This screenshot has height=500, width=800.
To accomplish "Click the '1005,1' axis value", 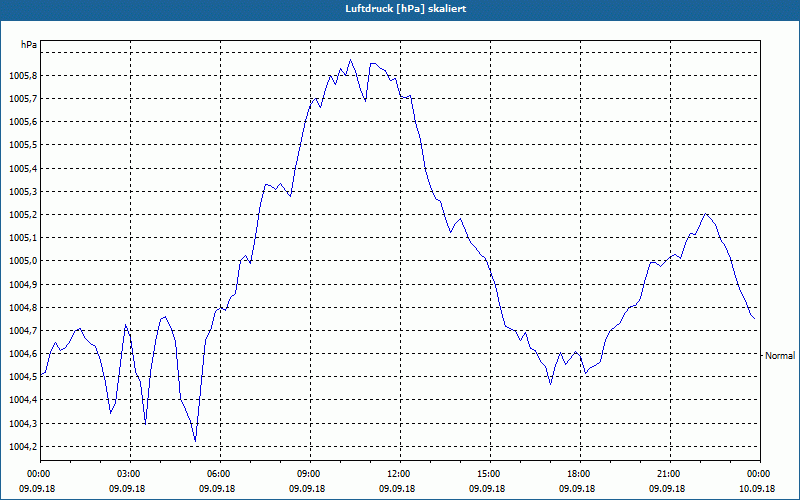I will pyautogui.click(x=23, y=238).
